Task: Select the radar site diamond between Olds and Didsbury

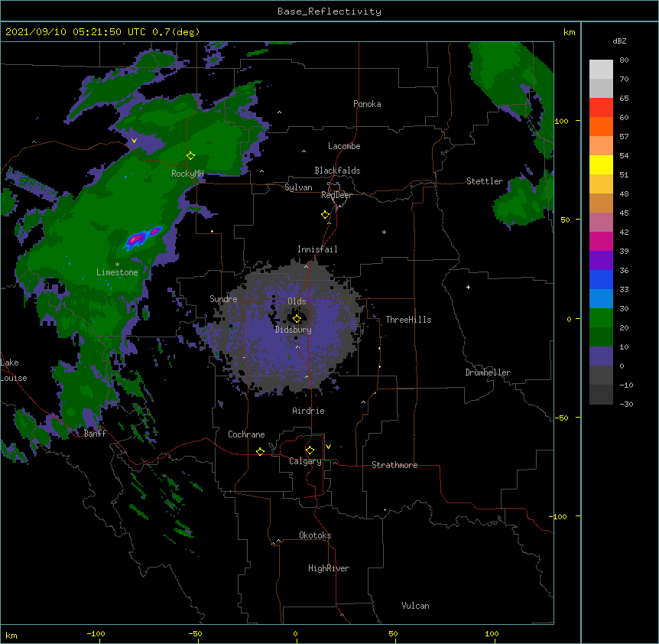Action: coord(297,319)
